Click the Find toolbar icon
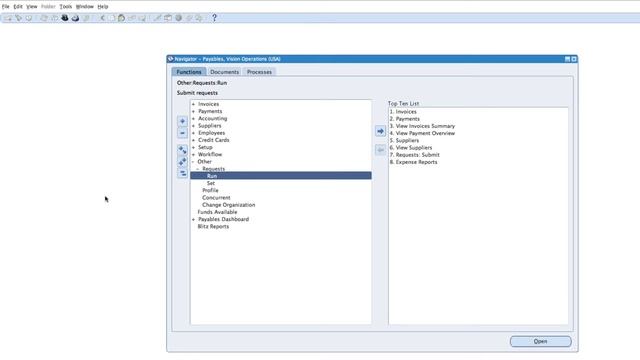Image resolution: width=640 pixels, height=360 pixels. tap(18, 18)
